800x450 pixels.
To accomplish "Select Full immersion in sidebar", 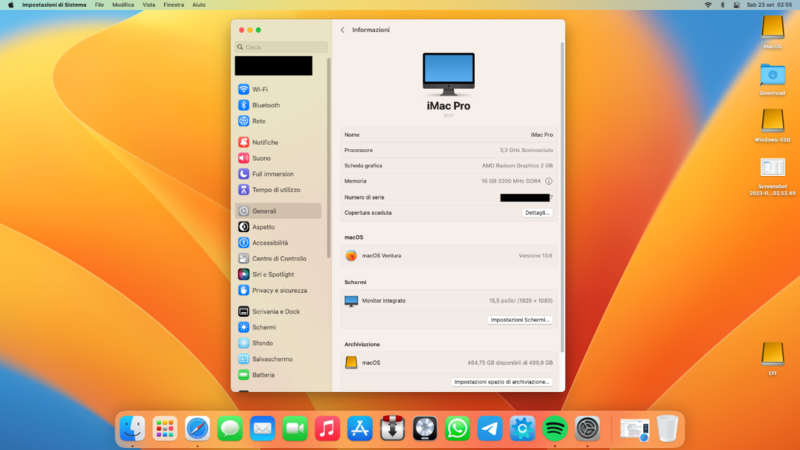I will [278, 174].
